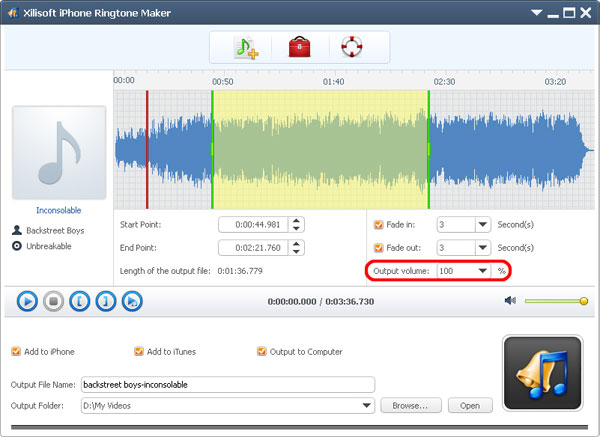Click the yellow selected waveform region
The height and width of the screenshot is (437, 600).
coord(320,150)
